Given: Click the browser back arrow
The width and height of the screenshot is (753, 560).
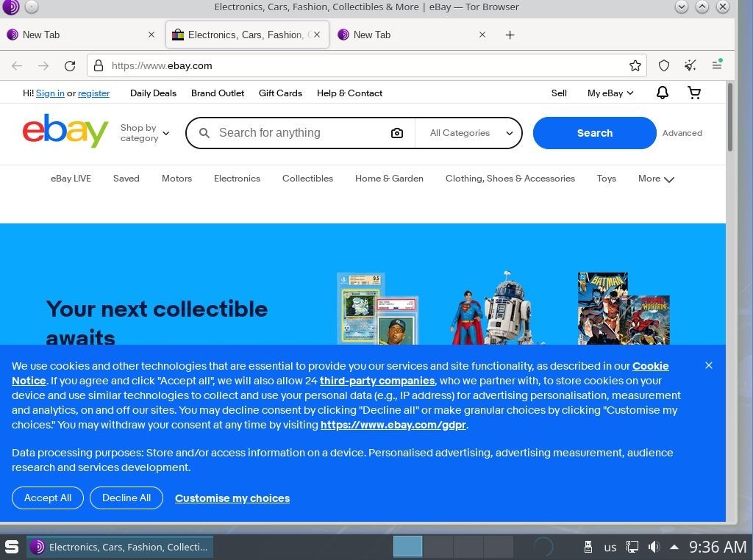Looking at the screenshot, I should [x=17, y=65].
